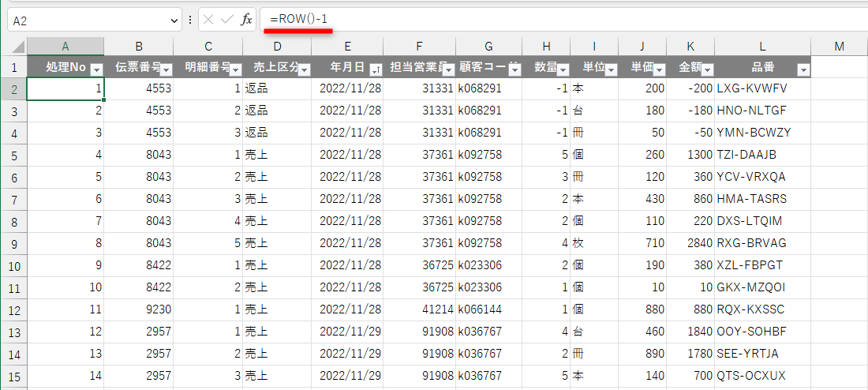Viewport: 868px width, 390px height.
Task: Select cell with RXG-BRVAG
Action: [x=763, y=244]
